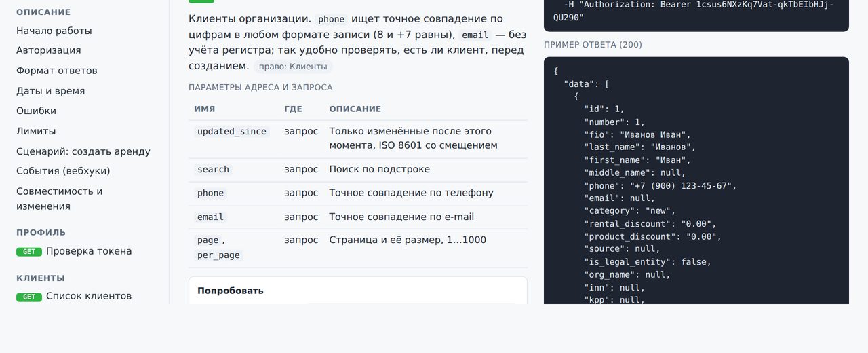Open the Ошибки documentation page
This screenshot has height=353, width=868.
pos(37,111)
